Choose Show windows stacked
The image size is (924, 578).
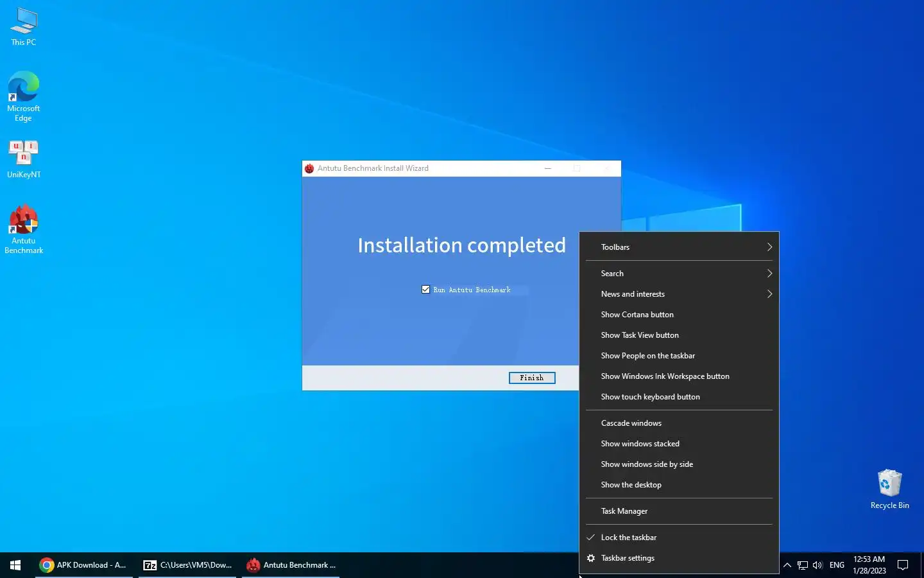coord(679,444)
